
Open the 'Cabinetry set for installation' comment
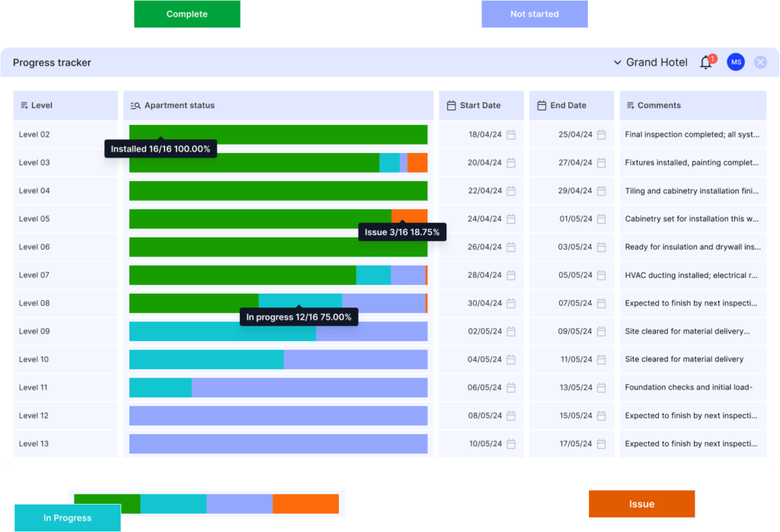pyautogui.click(x=692, y=218)
